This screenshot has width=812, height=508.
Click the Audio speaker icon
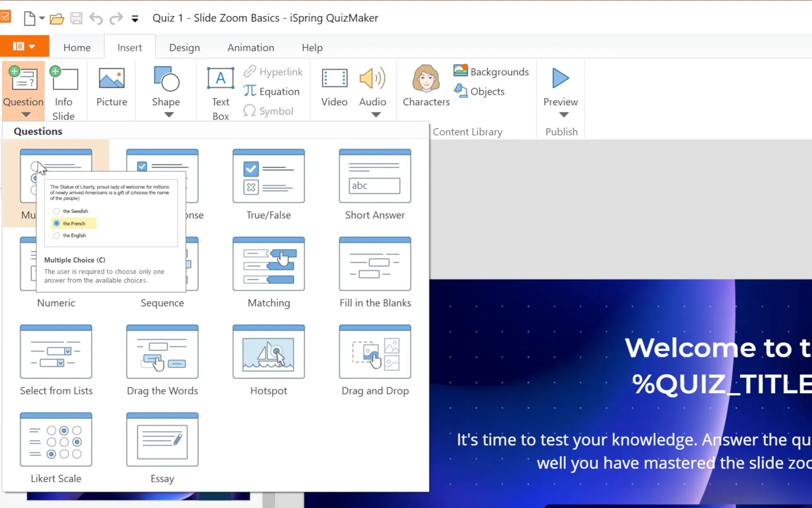click(x=373, y=79)
